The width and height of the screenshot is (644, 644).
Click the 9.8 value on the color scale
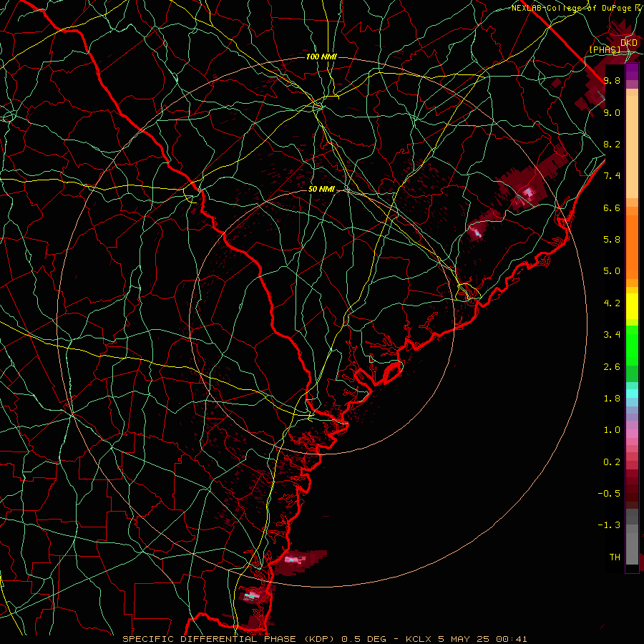coord(612,80)
